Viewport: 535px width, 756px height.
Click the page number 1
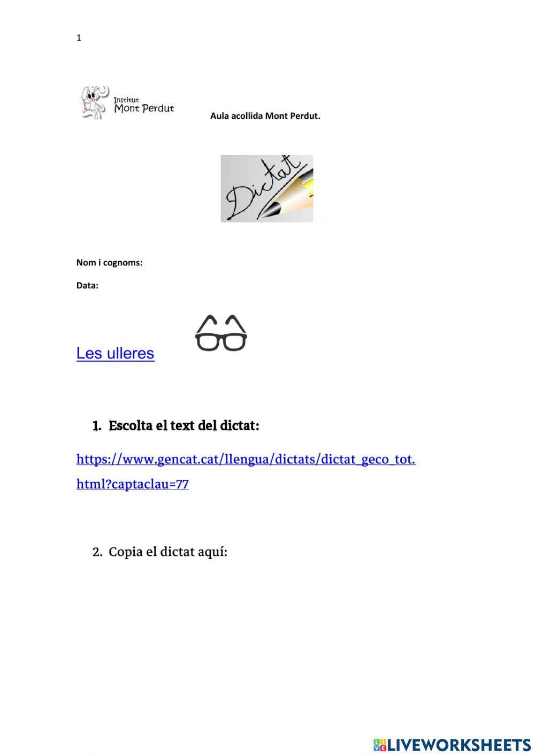(x=79, y=38)
